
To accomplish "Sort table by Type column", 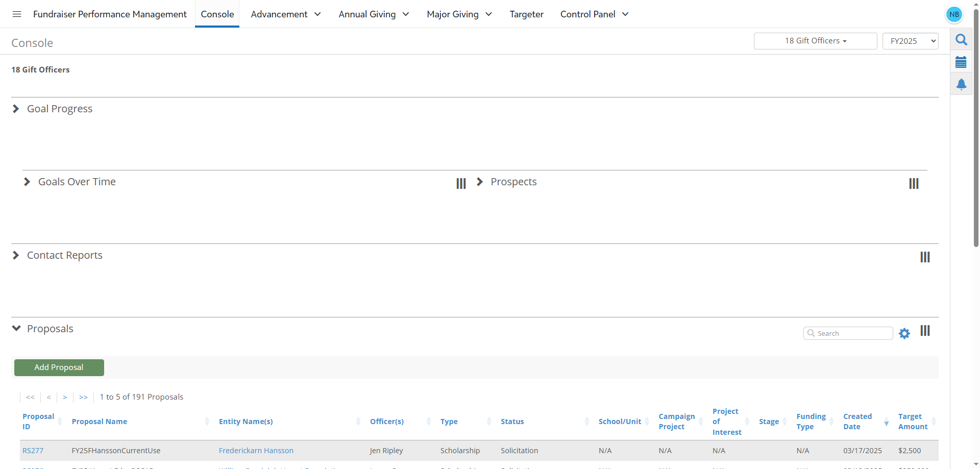I will click(x=465, y=422).
